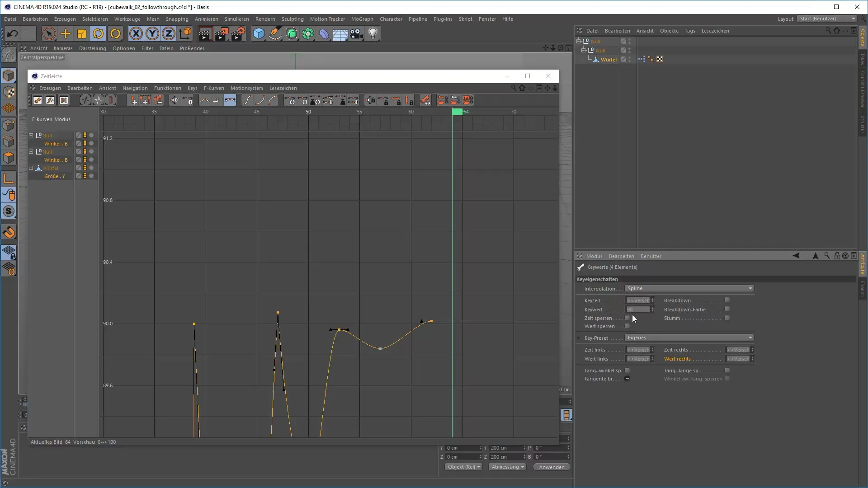The width and height of the screenshot is (868, 488).
Task: Switch Zeitleiste to Motion mode
Action: [63, 100]
